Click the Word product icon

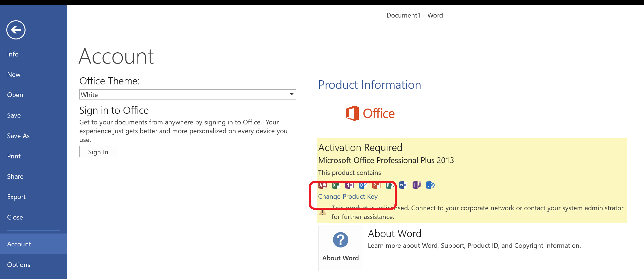[403, 186]
